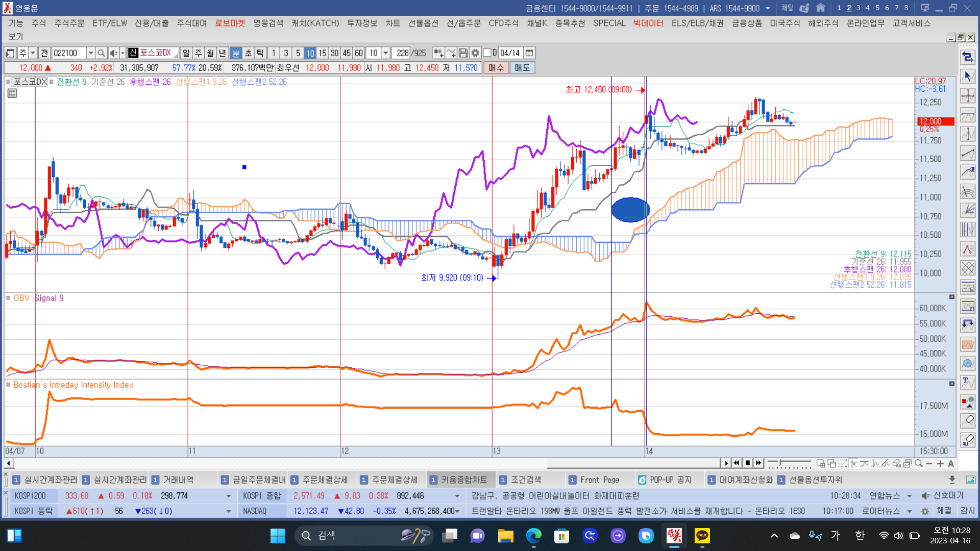Adjust the chart zoom slider handle
Image resolution: width=980 pixels, height=551 pixels.
click(779, 463)
